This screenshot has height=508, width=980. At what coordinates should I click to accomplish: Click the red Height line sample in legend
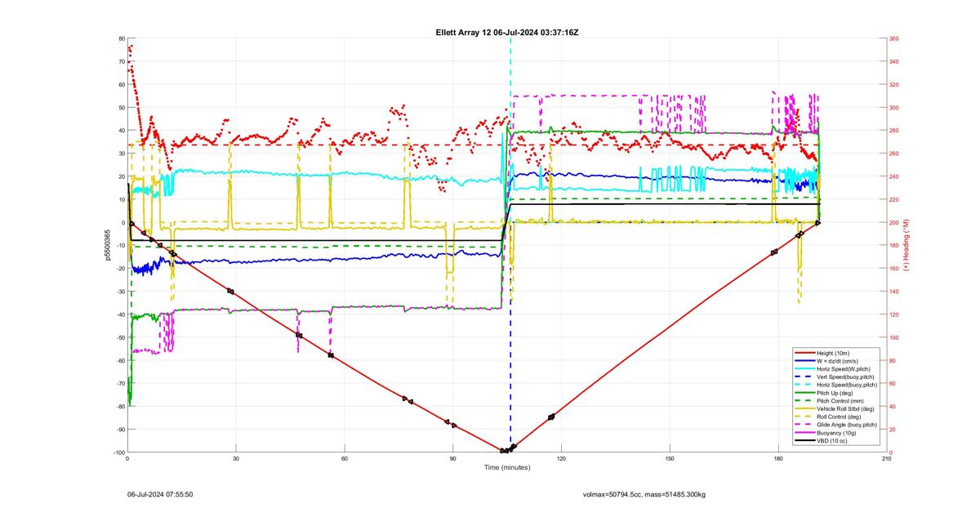tap(804, 353)
